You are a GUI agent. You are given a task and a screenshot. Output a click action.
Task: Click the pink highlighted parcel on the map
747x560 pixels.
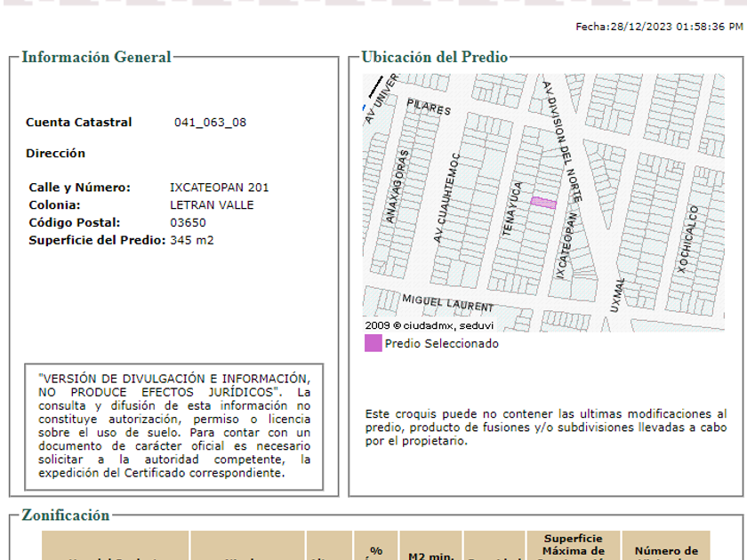(x=543, y=203)
